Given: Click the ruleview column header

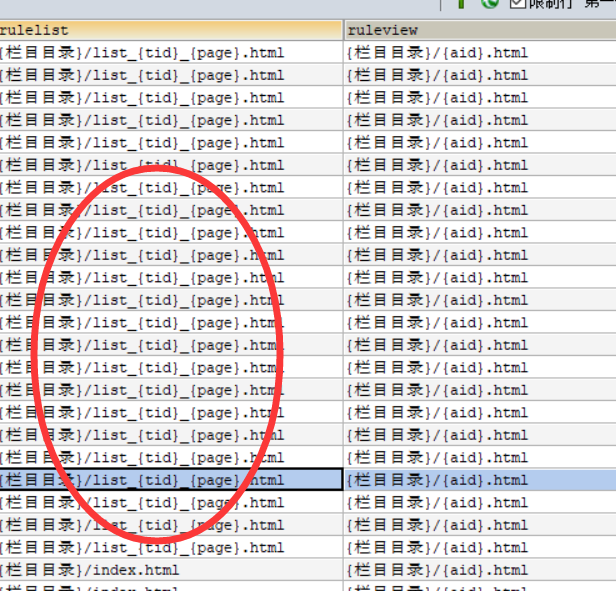Looking at the screenshot, I should (x=480, y=30).
